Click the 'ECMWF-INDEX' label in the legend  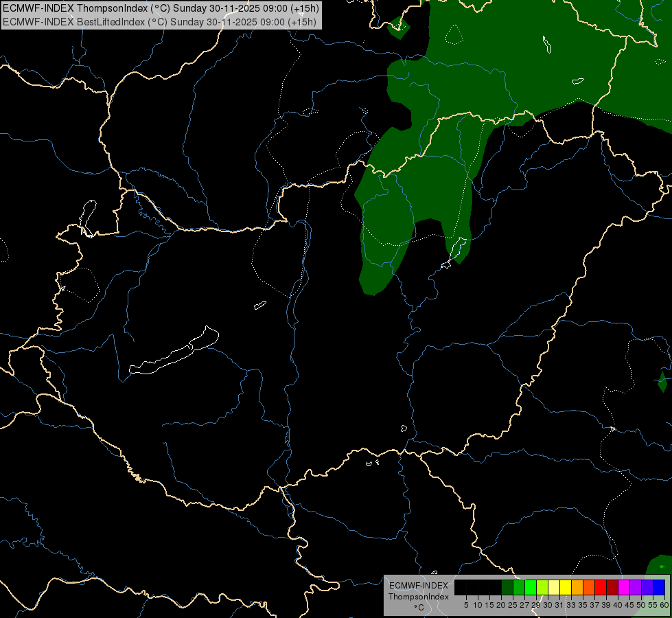(419, 586)
